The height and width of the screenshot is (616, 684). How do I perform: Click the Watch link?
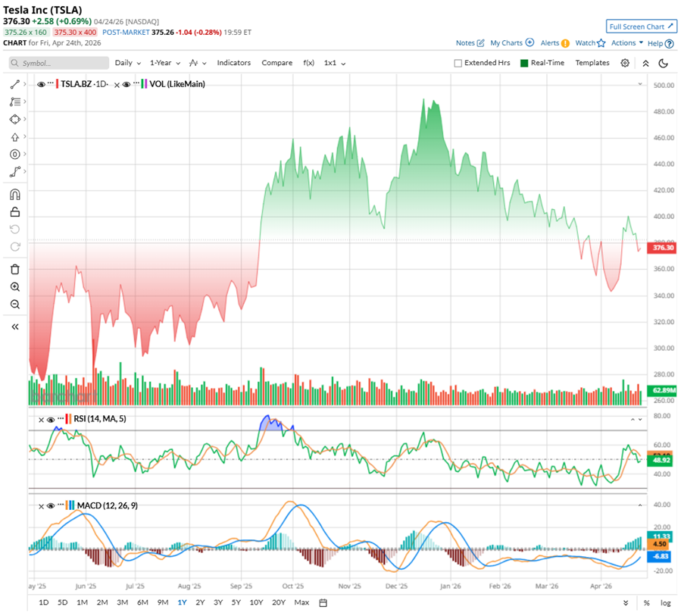pyautogui.click(x=585, y=42)
